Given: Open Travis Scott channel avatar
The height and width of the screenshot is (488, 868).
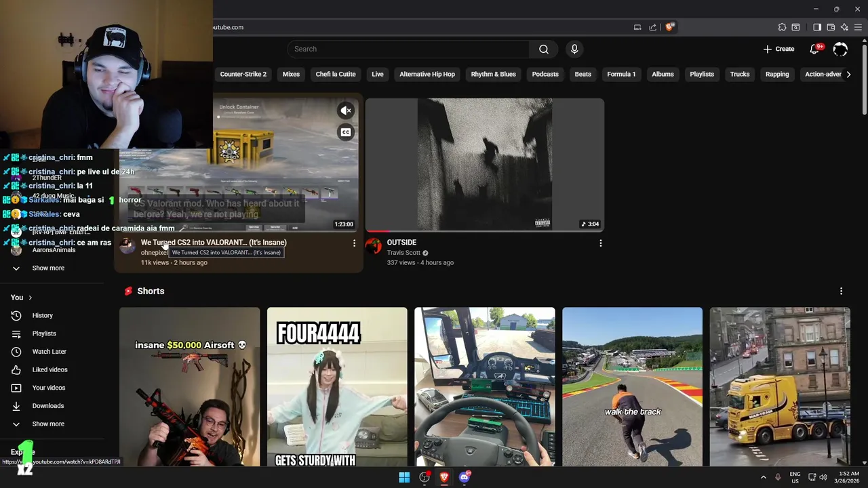Looking at the screenshot, I should click(x=373, y=245).
